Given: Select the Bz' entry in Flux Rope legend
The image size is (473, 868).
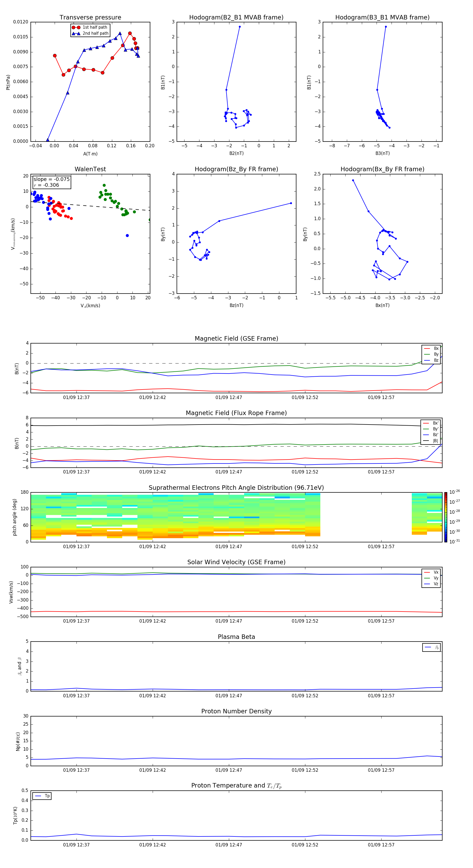Looking at the screenshot, I should point(431,435).
